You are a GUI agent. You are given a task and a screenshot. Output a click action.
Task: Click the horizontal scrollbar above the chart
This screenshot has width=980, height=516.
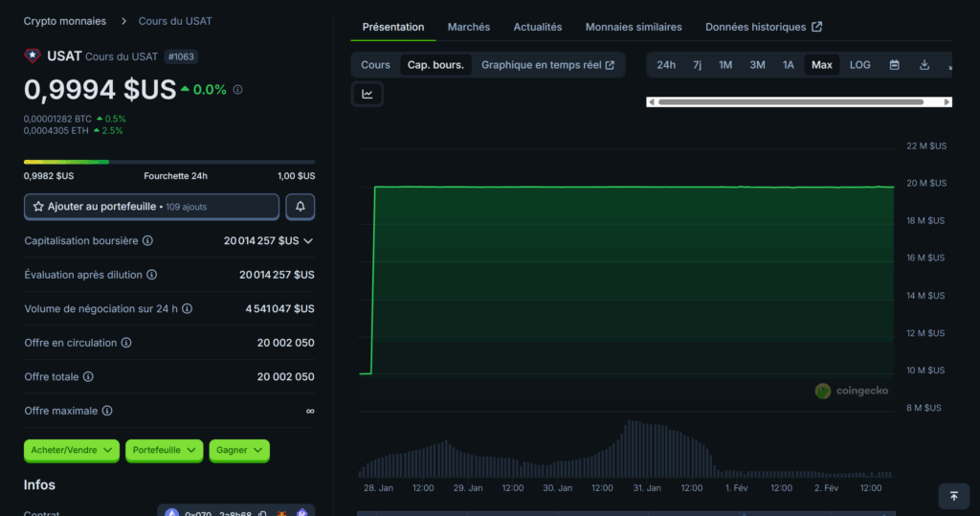coord(790,101)
